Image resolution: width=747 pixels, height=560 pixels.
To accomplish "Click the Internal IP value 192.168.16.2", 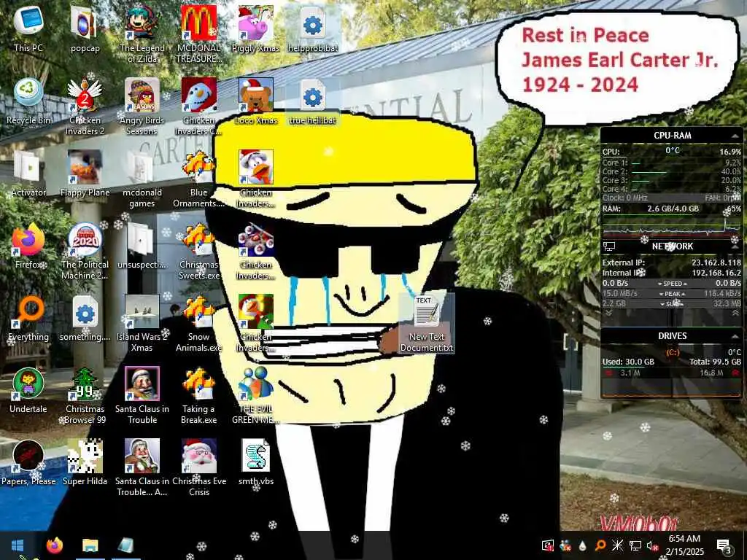I will (716, 273).
